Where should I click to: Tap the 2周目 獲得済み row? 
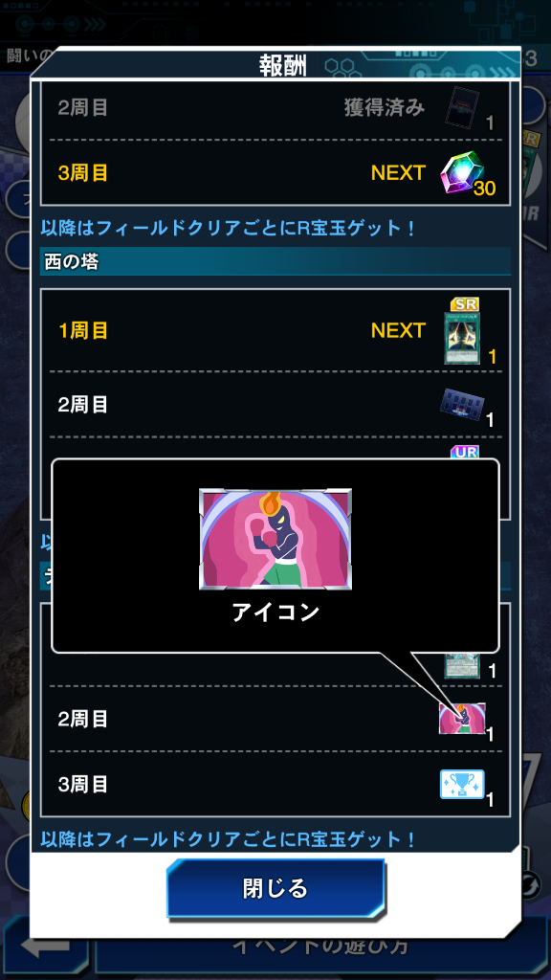275,107
